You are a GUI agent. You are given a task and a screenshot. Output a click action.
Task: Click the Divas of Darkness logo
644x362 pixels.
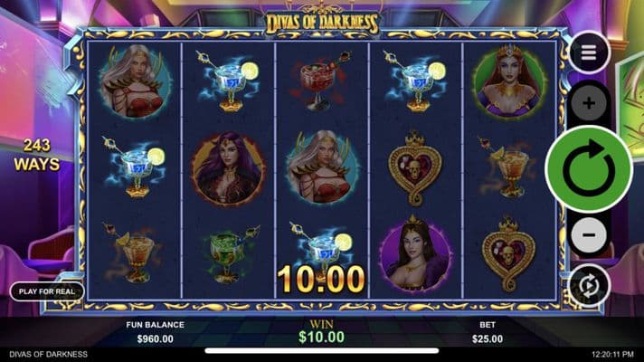pyautogui.click(x=322, y=23)
